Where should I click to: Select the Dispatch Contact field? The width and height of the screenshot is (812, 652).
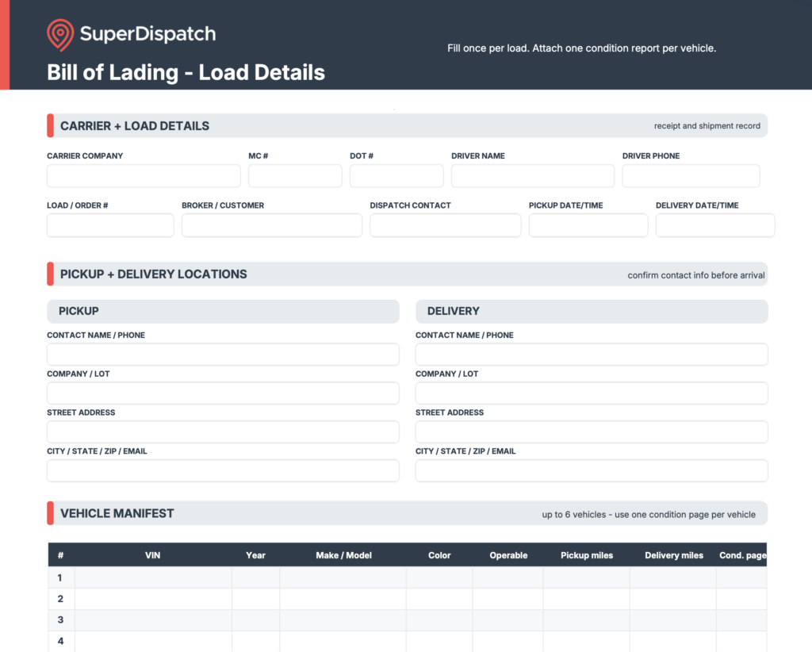446,225
